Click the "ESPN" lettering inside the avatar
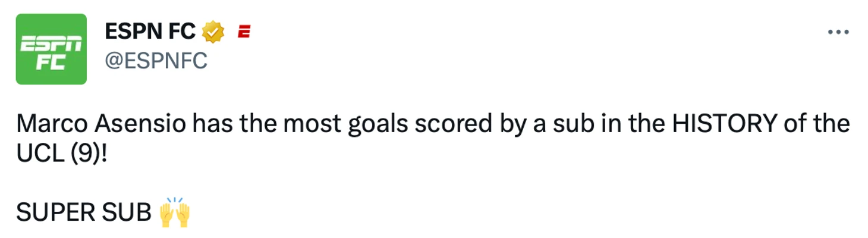Screen dimensions: 868x238 pyautogui.click(x=51, y=43)
